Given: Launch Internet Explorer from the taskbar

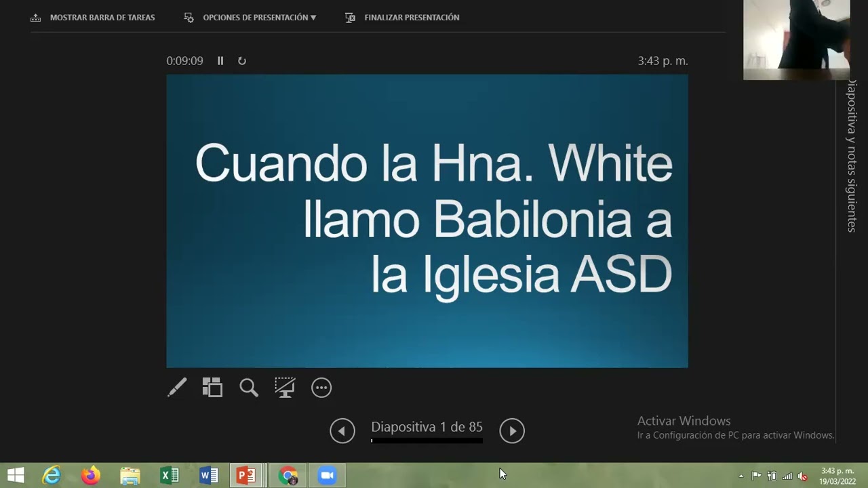Looking at the screenshot, I should pyautogui.click(x=52, y=476).
